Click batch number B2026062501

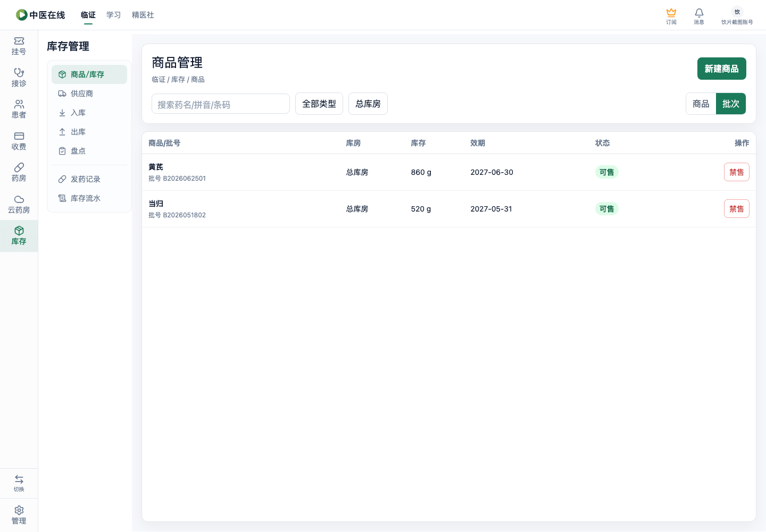pos(184,179)
